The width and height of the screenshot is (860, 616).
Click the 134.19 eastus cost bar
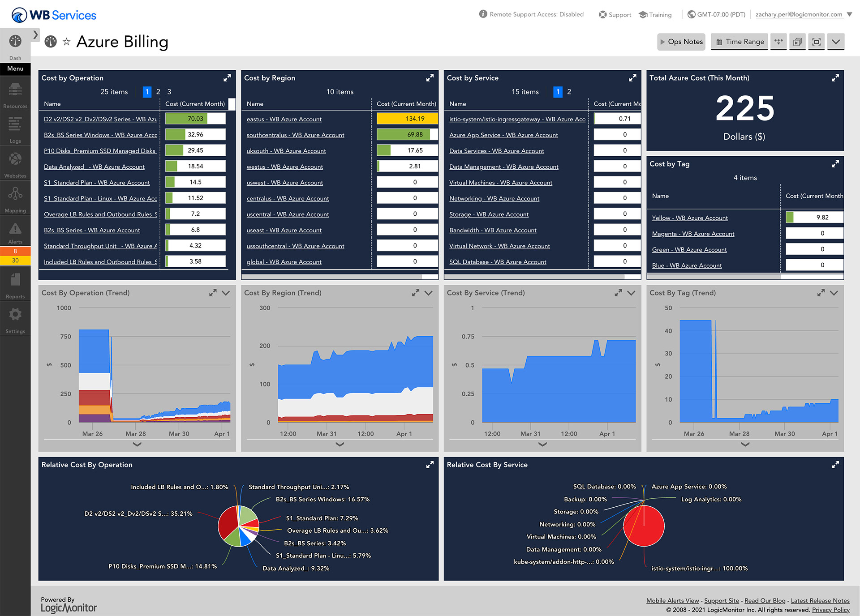(x=407, y=119)
